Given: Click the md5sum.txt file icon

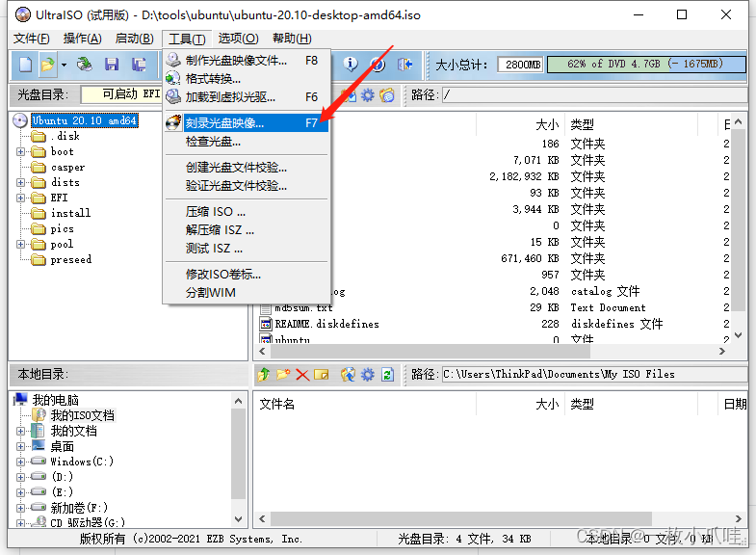Looking at the screenshot, I should [x=266, y=307].
